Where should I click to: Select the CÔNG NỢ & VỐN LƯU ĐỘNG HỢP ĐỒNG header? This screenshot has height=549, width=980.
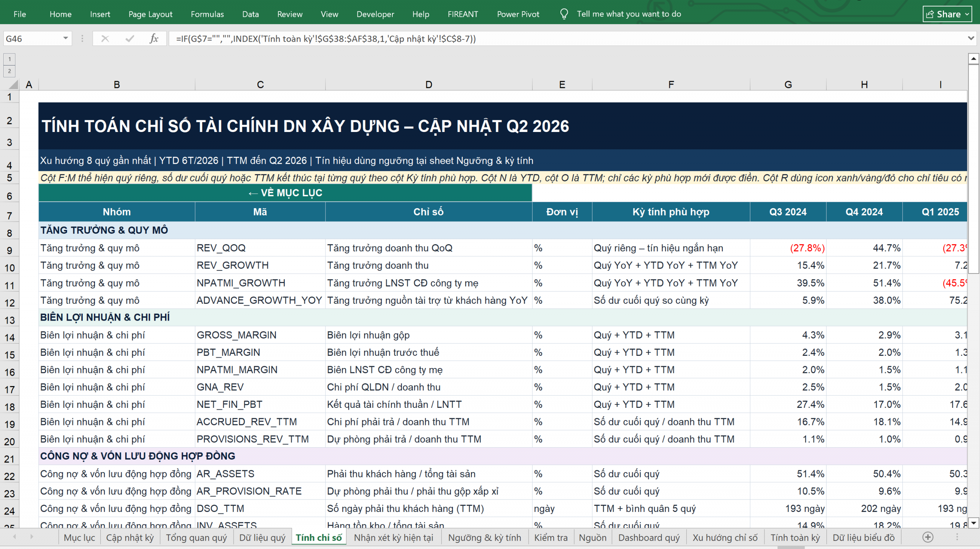[503, 456]
